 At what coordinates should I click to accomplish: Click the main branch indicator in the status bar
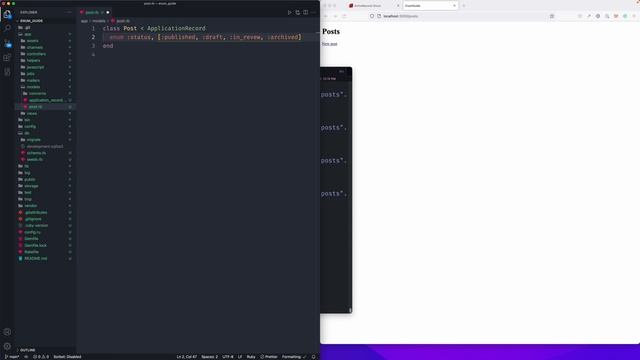coord(12,357)
